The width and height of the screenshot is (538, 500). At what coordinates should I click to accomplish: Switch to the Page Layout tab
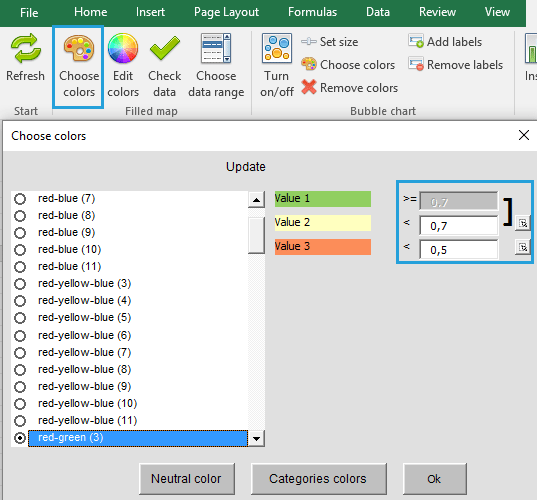[226, 12]
